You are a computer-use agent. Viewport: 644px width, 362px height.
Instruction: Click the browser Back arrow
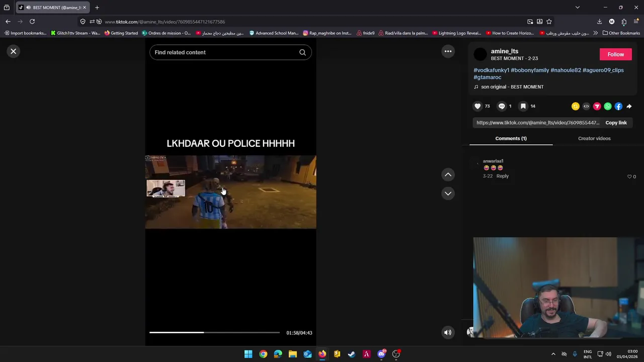tap(8, 22)
